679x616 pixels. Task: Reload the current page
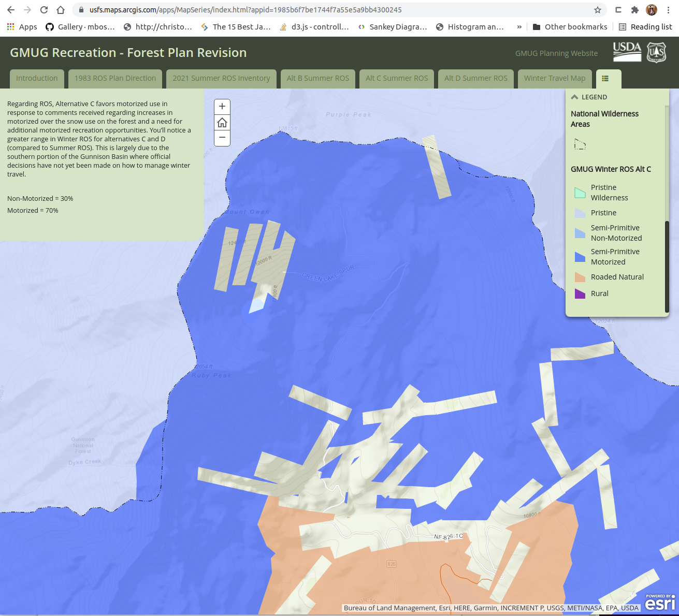pos(44,10)
